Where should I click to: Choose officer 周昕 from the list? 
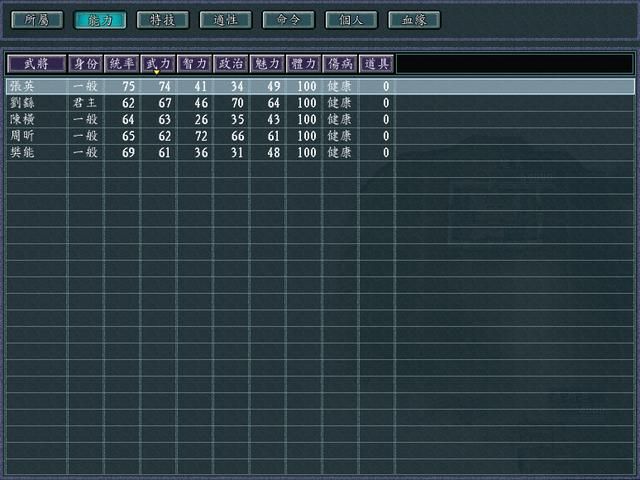tap(24, 136)
